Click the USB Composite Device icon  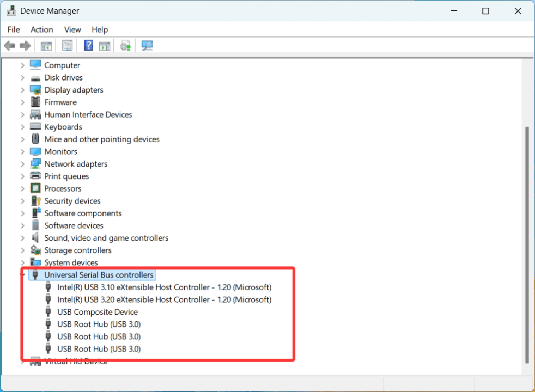coord(48,311)
